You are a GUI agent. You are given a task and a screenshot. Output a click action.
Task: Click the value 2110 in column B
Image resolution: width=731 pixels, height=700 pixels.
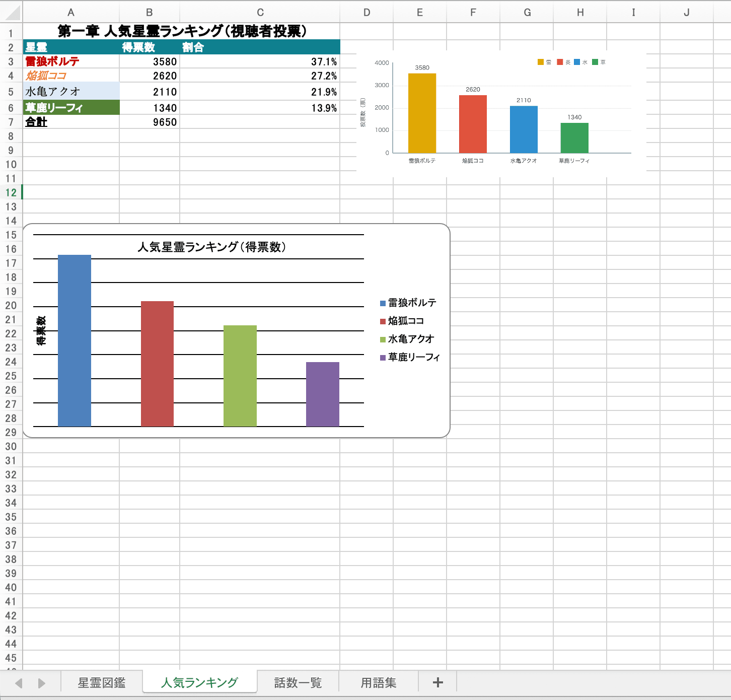150,91
